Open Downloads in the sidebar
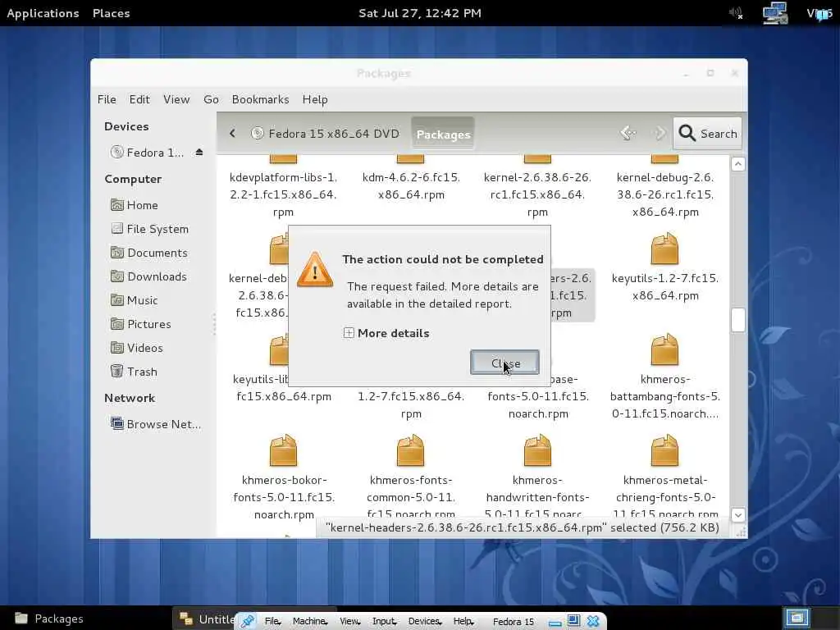 click(148, 276)
